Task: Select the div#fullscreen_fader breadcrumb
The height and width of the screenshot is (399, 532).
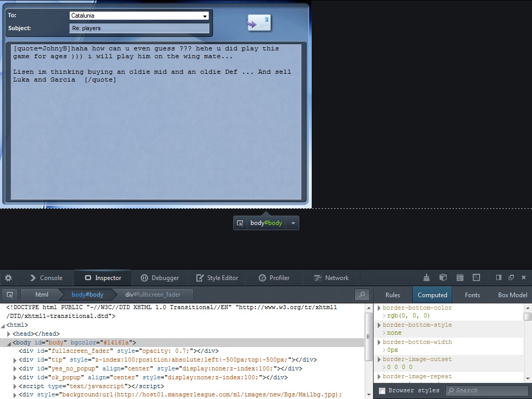Action: coord(153,295)
